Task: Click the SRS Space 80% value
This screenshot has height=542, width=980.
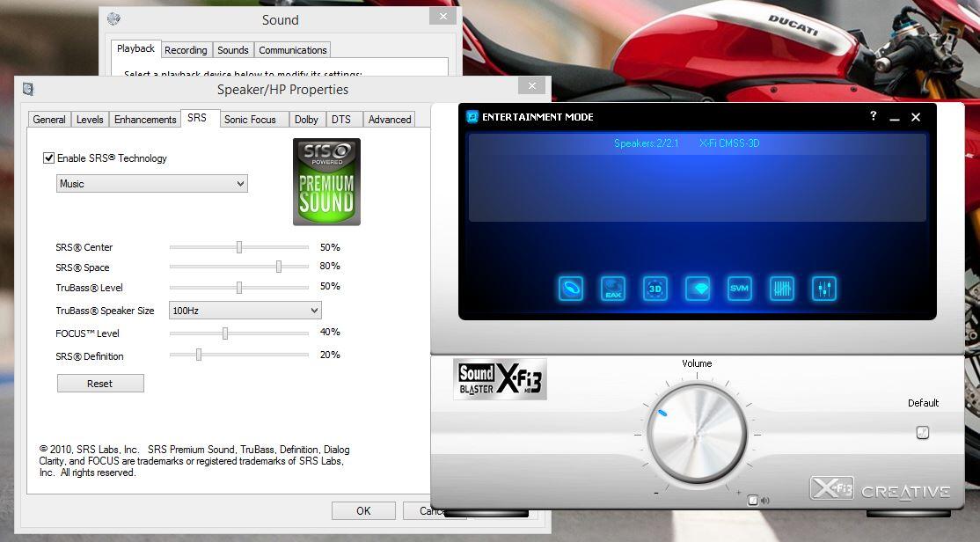Action: (330, 267)
